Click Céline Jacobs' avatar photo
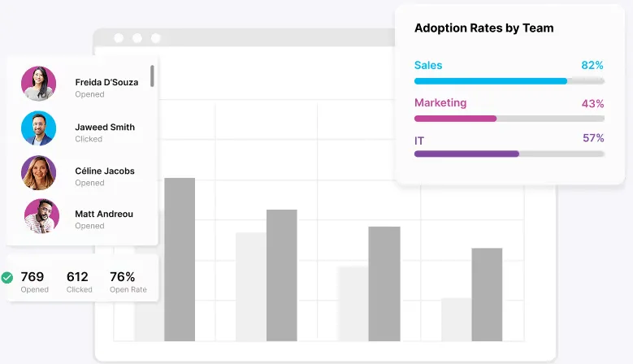Viewport: 633px width, 364px height. [x=38, y=173]
